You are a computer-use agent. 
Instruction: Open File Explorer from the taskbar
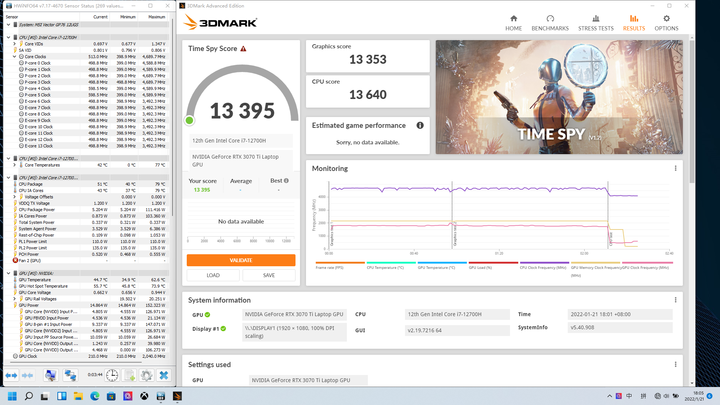[x=78, y=396]
